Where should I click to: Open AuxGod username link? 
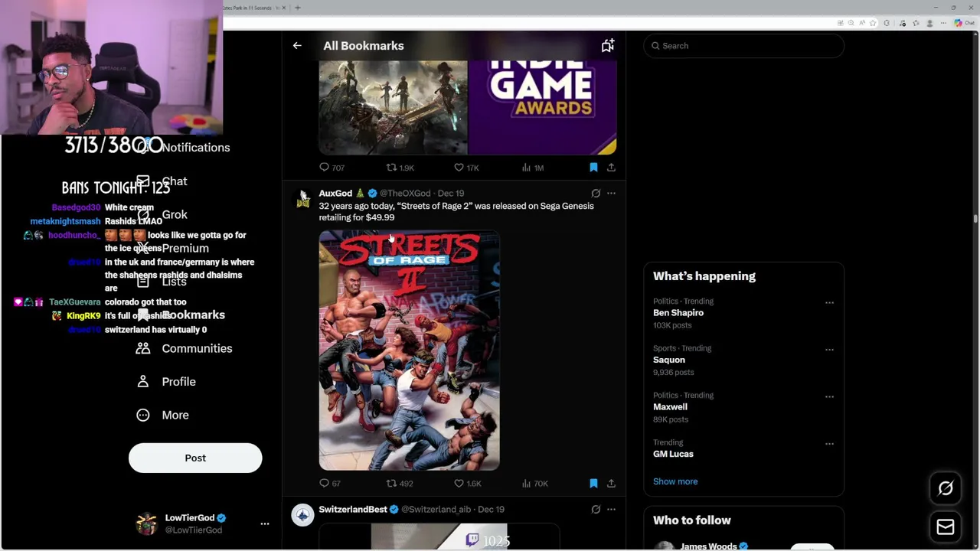[335, 194]
